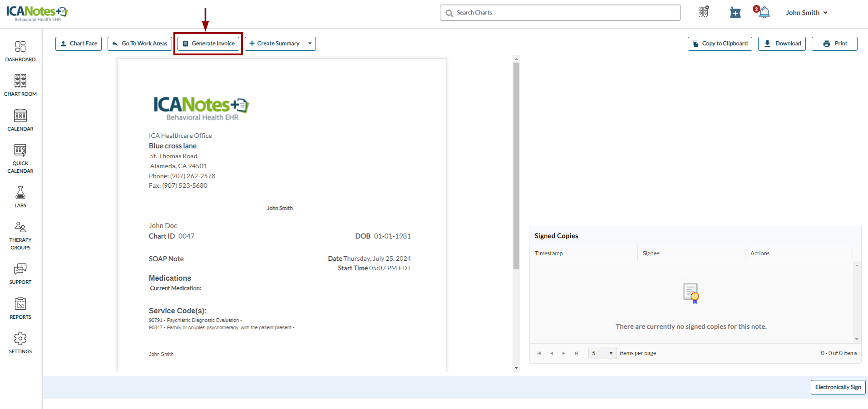Click the search magnifier icon
Image resolution: width=868 pixels, height=409 pixels.
(x=449, y=13)
